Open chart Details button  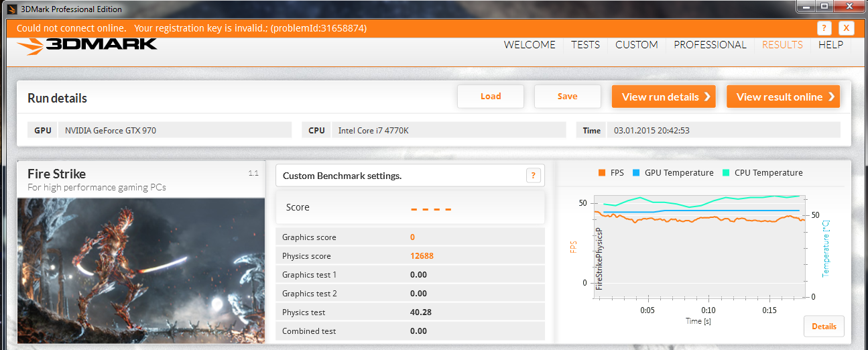[824, 327]
